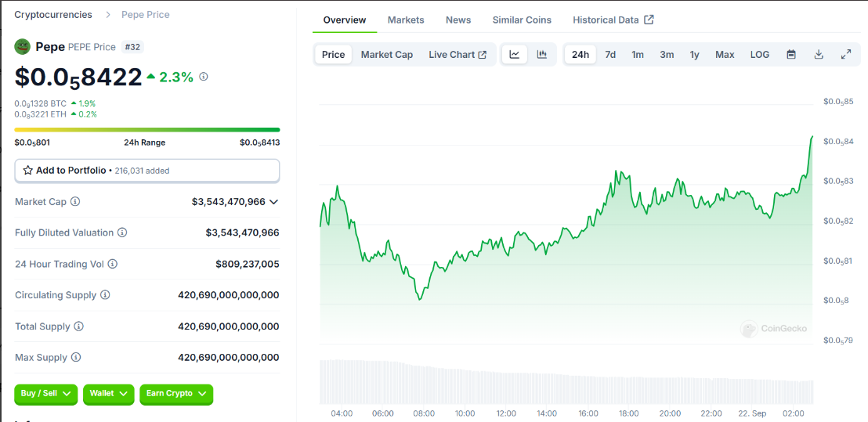Open the Overview tab
The height and width of the screenshot is (422, 868).
[x=345, y=20]
